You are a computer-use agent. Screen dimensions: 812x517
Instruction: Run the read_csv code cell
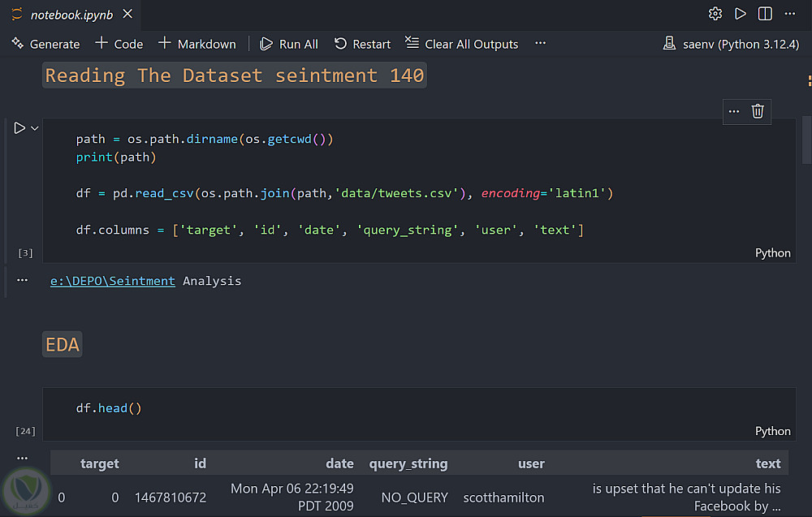click(x=19, y=127)
